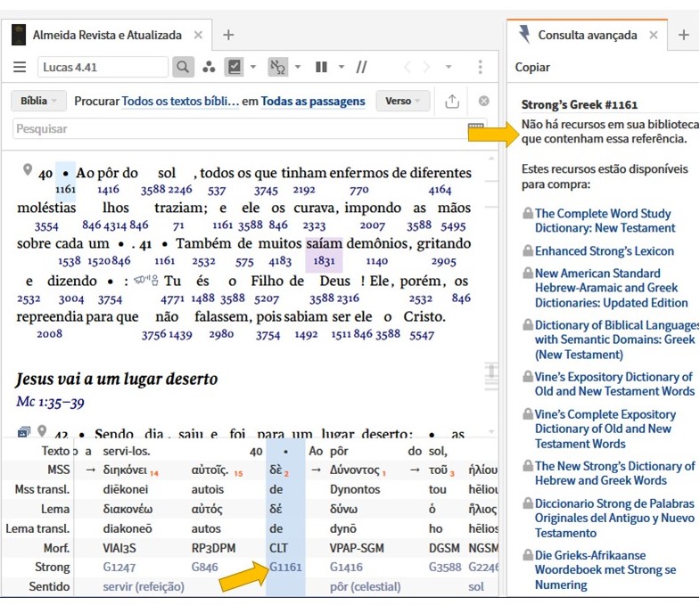Click G846 in the Strong row
Image resolution: width=700 pixels, height=605 pixels.
click(204, 567)
